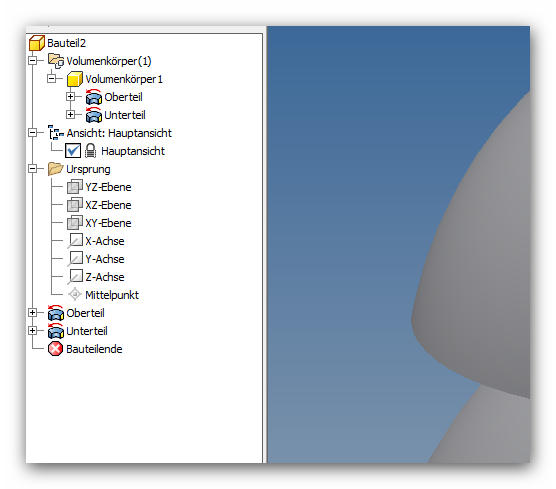Click the nested Unterteil revolve feature icon

[94, 115]
